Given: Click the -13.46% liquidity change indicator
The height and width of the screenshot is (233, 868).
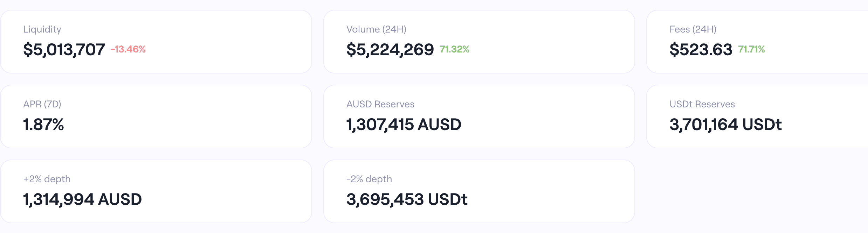Looking at the screenshot, I should pyautogui.click(x=128, y=49).
